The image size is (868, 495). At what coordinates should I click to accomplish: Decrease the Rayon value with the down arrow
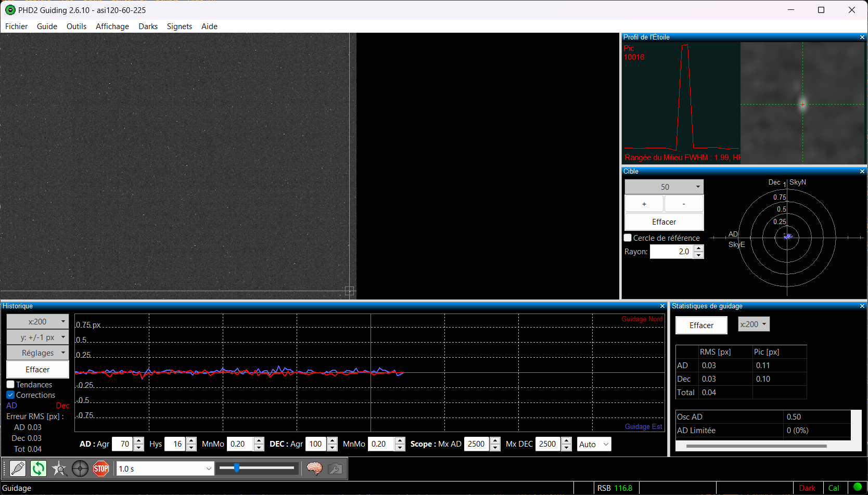click(x=699, y=255)
